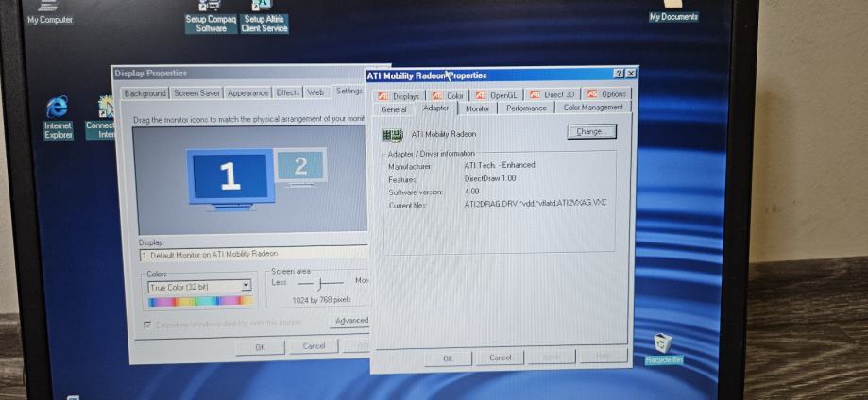The image size is (868, 400).
Task: Switch to the General tab
Action: click(394, 109)
